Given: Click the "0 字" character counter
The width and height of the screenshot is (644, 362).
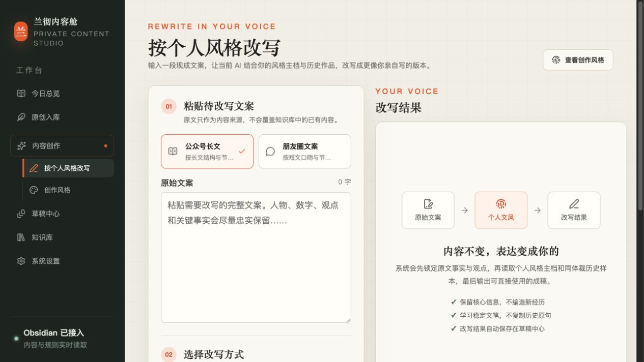Looking at the screenshot, I should point(345,182).
